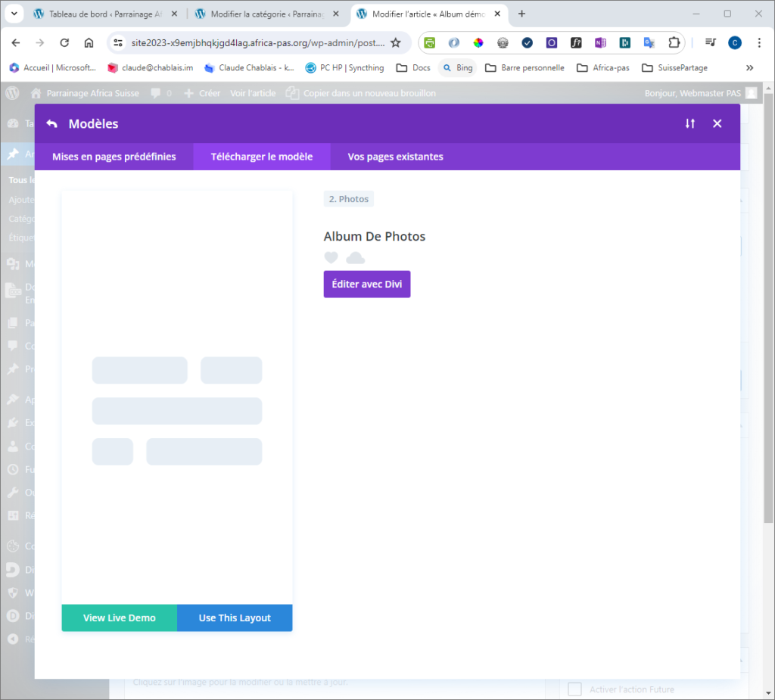Open the Vos pages existantes tab
Viewport: 775px width, 700px height.
point(395,157)
